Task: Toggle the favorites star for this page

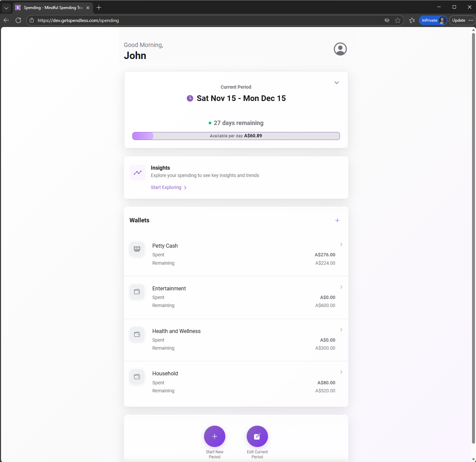Action: tap(398, 20)
